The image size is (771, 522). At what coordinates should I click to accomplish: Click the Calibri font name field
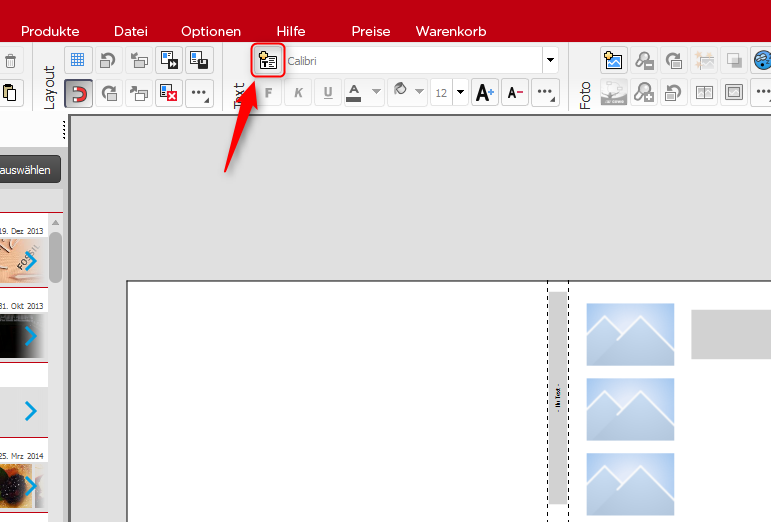(414, 60)
